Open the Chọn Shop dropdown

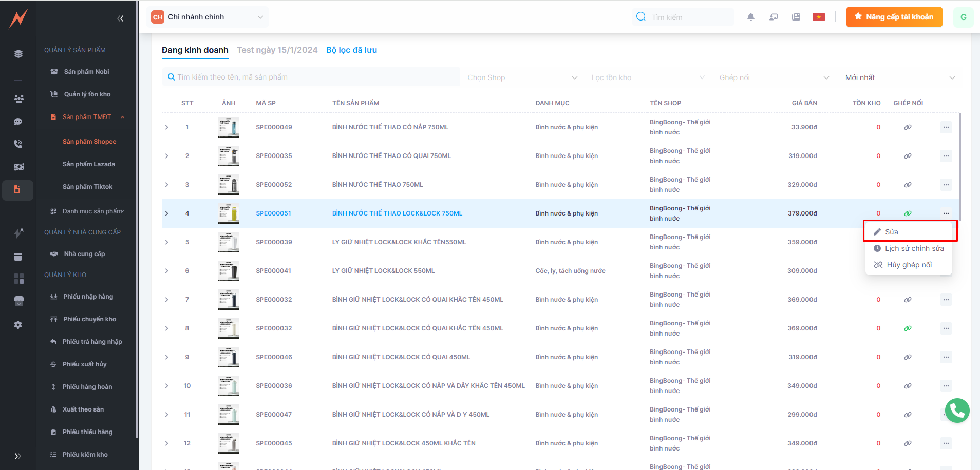pos(521,77)
